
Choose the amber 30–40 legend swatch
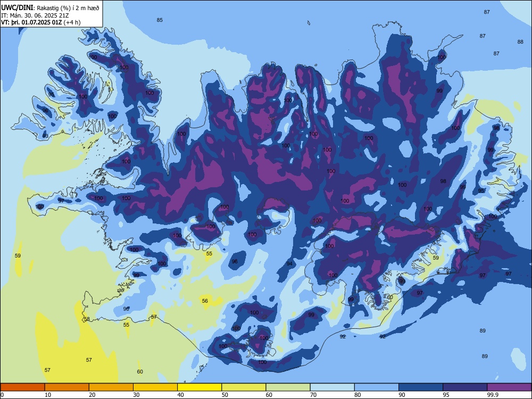tap(155, 387)
